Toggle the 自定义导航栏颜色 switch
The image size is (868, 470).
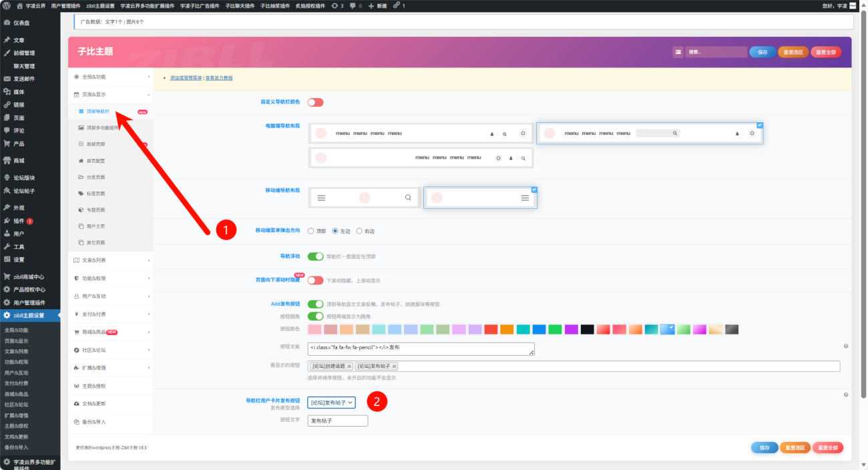pyautogui.click(x=315, y=102)
